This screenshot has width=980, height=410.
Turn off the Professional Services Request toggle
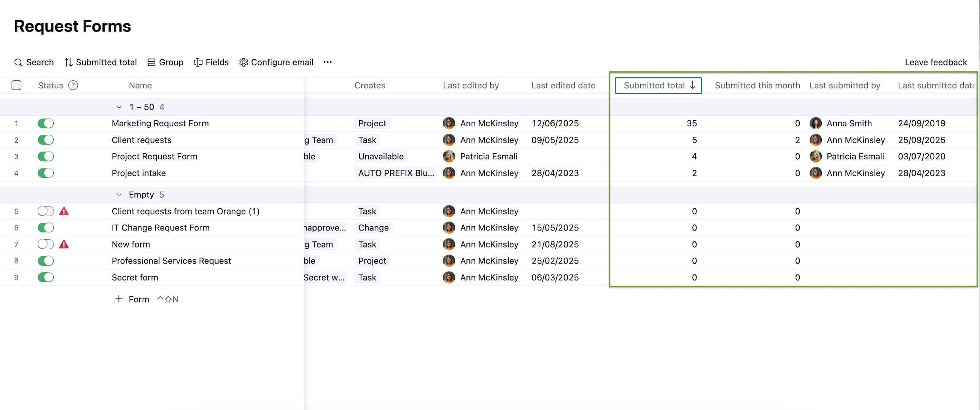(46, 261)
